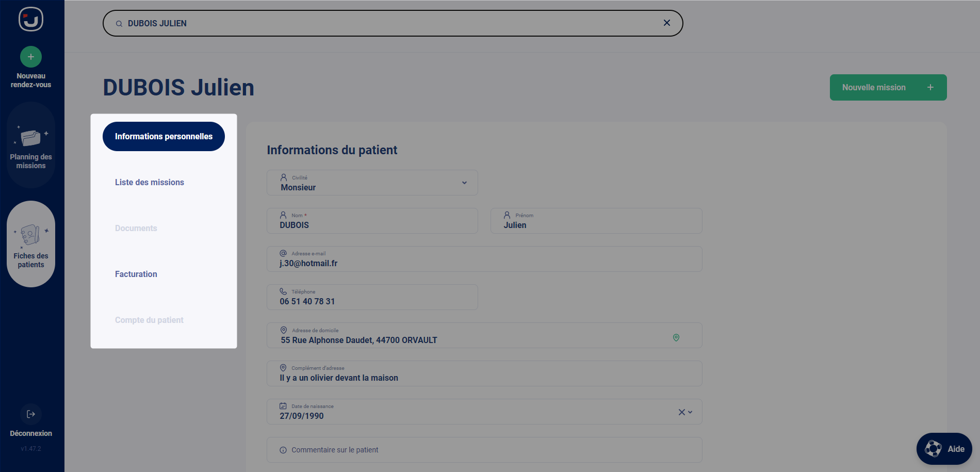980x472 pixels.
Task: Clear the birth date with X icon
Action: (x=681, y=412)
